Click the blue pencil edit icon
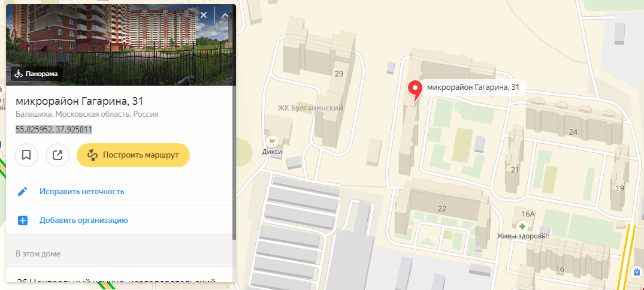 point(23,191)
